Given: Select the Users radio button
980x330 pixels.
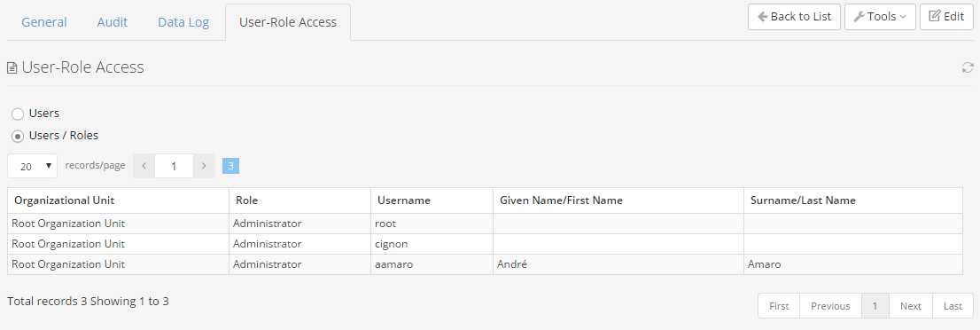Looking at the screenshot, I should (x=18, y=114).
